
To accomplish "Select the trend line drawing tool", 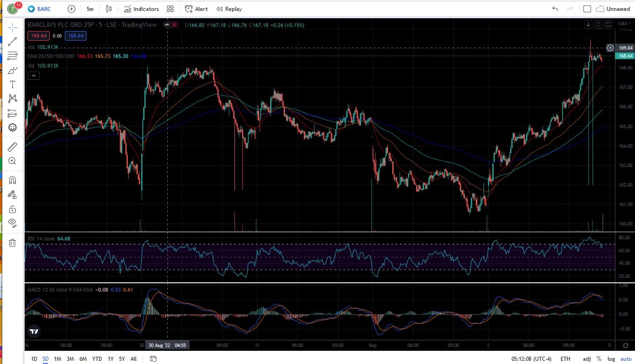I will [12, 42].
